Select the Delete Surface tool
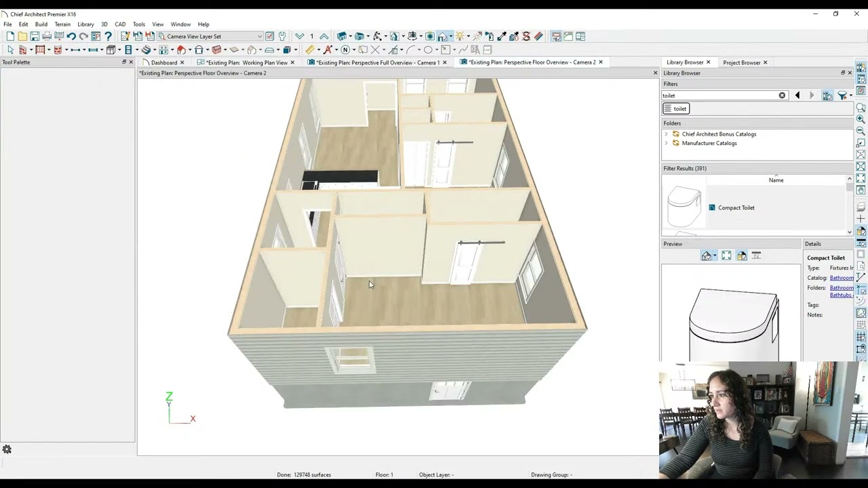Viewport: 868px width, 488px height. coord(526,36)
